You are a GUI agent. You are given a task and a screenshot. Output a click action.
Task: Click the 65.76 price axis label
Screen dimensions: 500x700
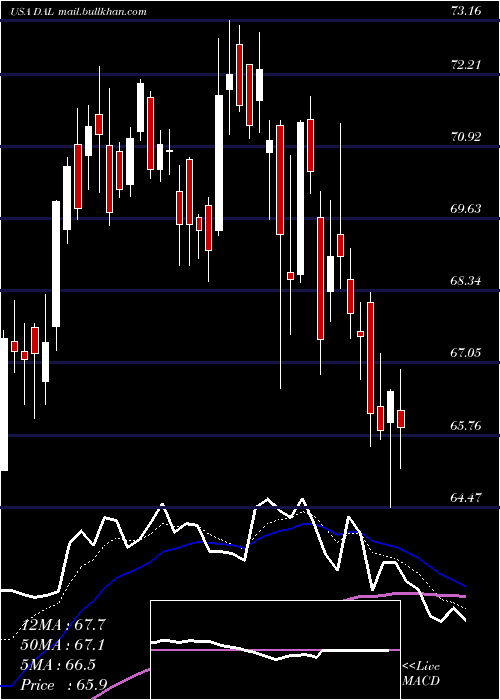(x=466, y=425)
